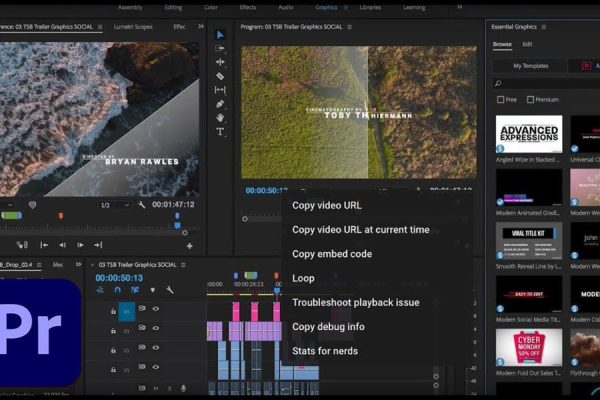600x400 pixels.
Task: Pick the Pen tool in toolbar
Action: [x=220, y=104]
